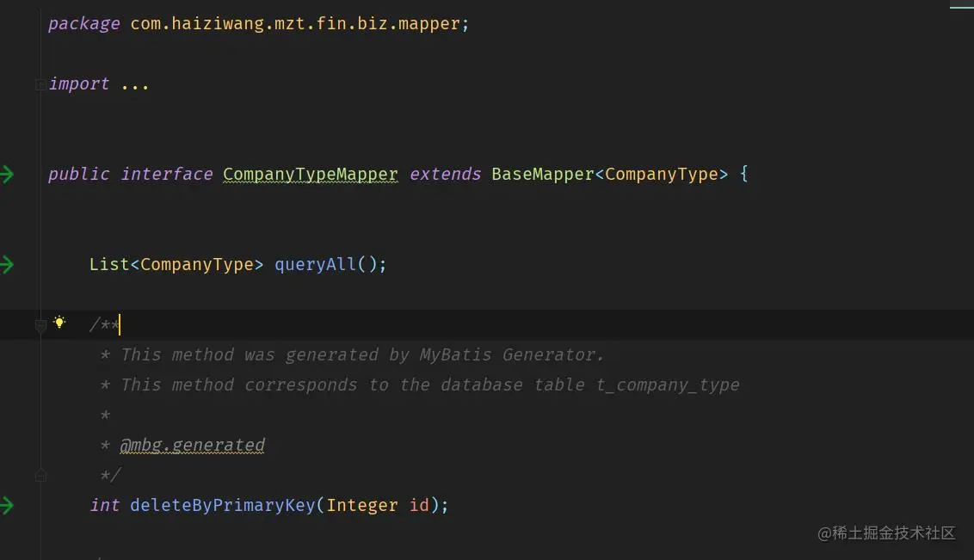Screen dimensions: 974x560
Task: Collapse the Javadoc comment at its closing fold marker
Action: pyautogui.click(x=40, y=476)
